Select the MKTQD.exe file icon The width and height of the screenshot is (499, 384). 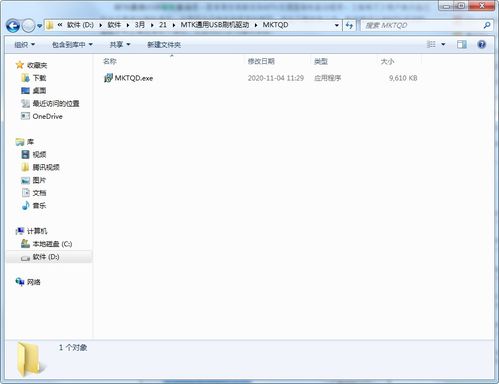tap(108, 78)
